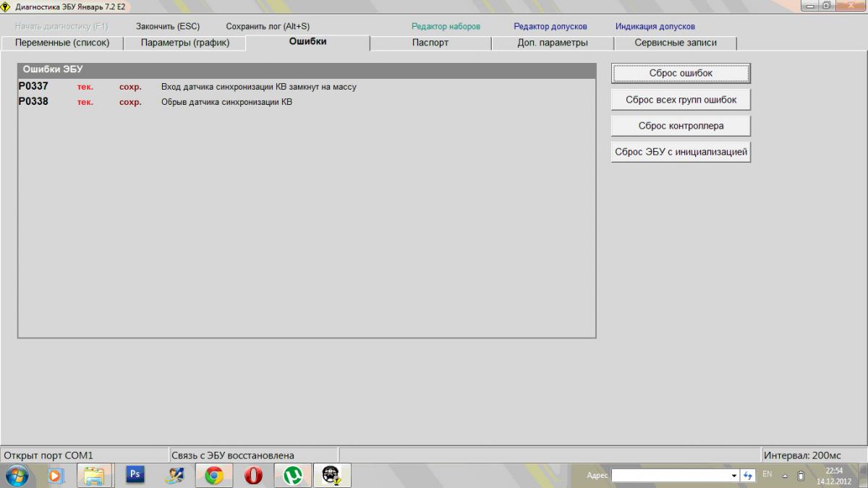Open uTorrent from the taskbar
The width and height of the screenshot is (868, 488).
coord(292,475)
